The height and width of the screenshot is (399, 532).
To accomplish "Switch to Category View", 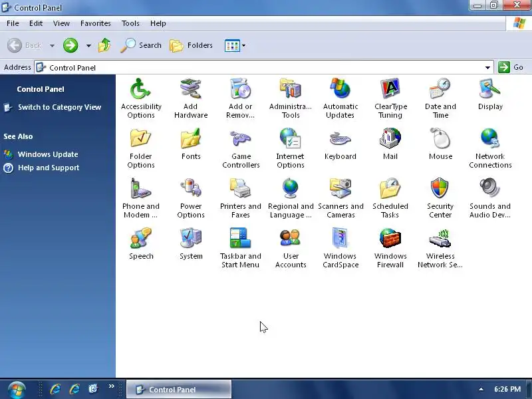I will (59, 107).
